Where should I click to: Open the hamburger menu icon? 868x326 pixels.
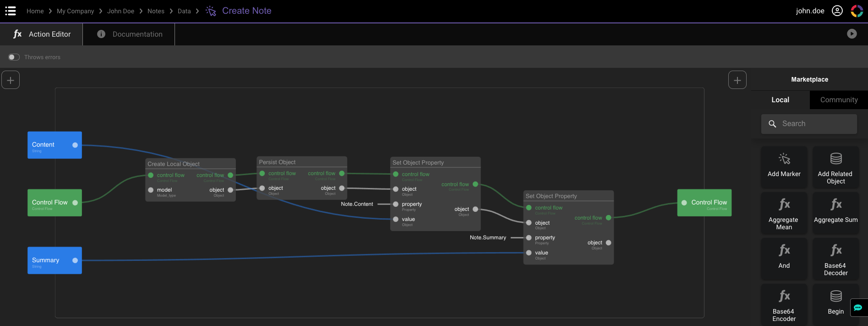point(10,11)
